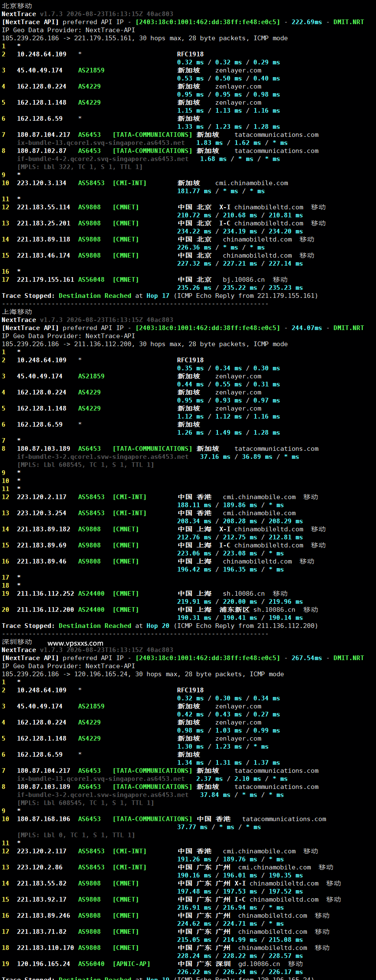Click the [APNIC-AP] network tag
The height and width of the screenshot is (980, 376).
[x=131, y=964]
